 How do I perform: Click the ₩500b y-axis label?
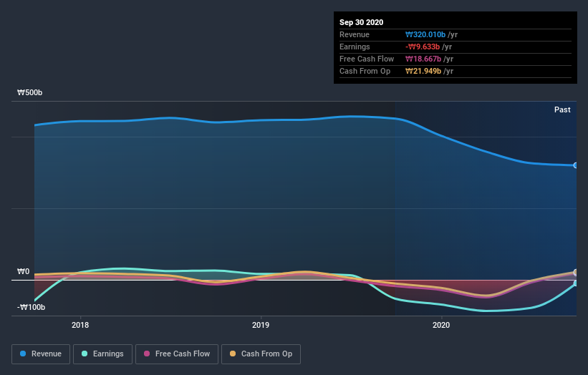click(29, 92)
